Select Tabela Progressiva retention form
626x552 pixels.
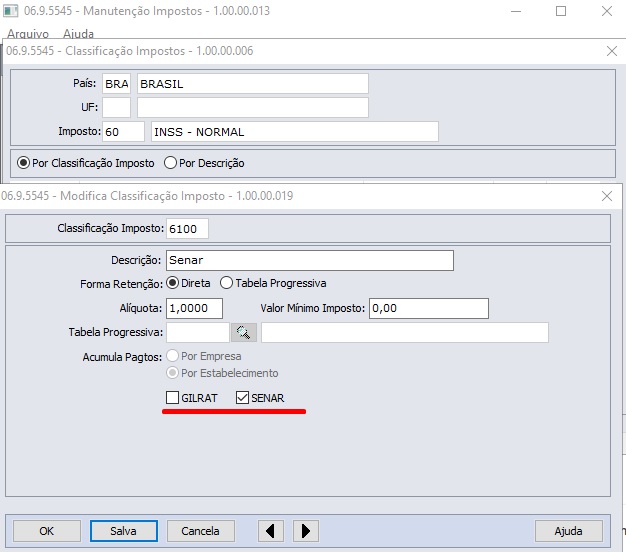tap(226, 283)
